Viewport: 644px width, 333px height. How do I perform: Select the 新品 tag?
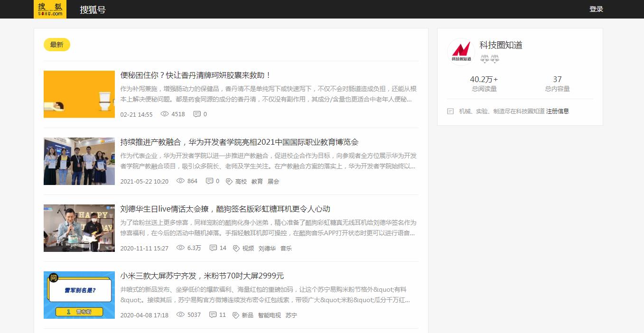tap(248, 315)
